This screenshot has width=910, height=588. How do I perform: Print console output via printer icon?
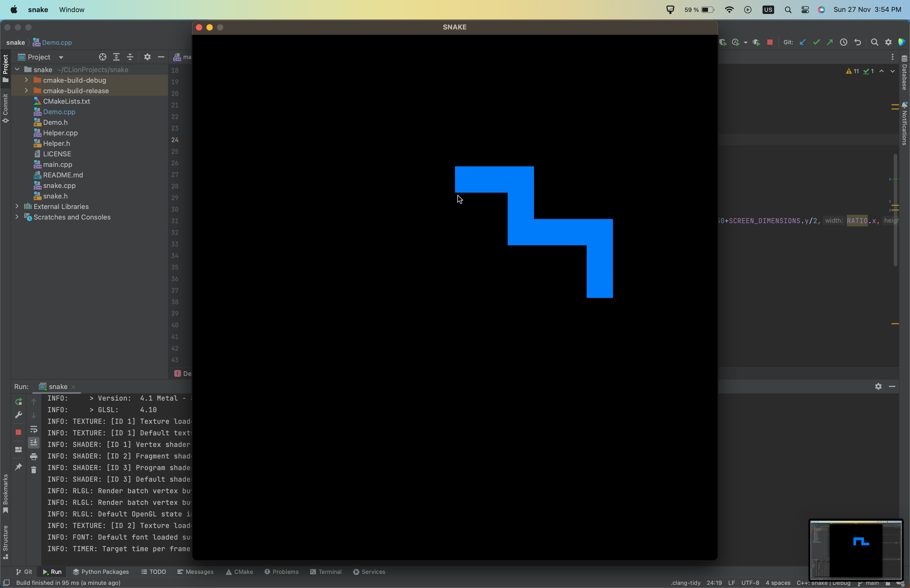pyautogui.click(x=34, y=456)
